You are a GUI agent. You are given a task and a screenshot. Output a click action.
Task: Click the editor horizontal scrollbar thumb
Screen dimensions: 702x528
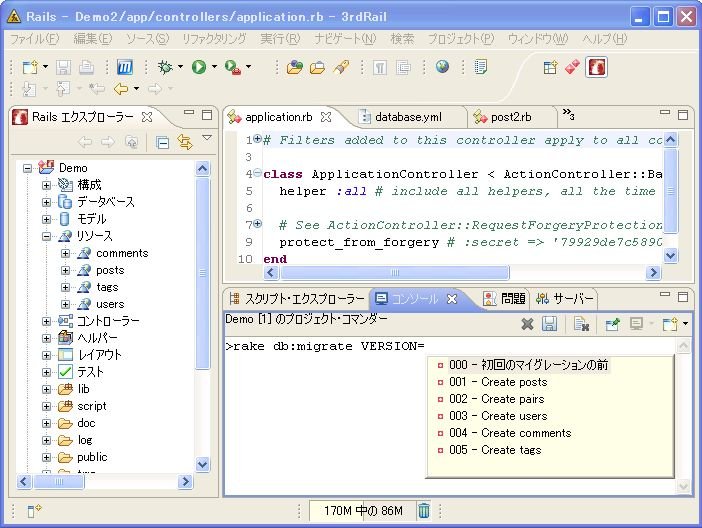pyautogui.click(x=394, y=272)
